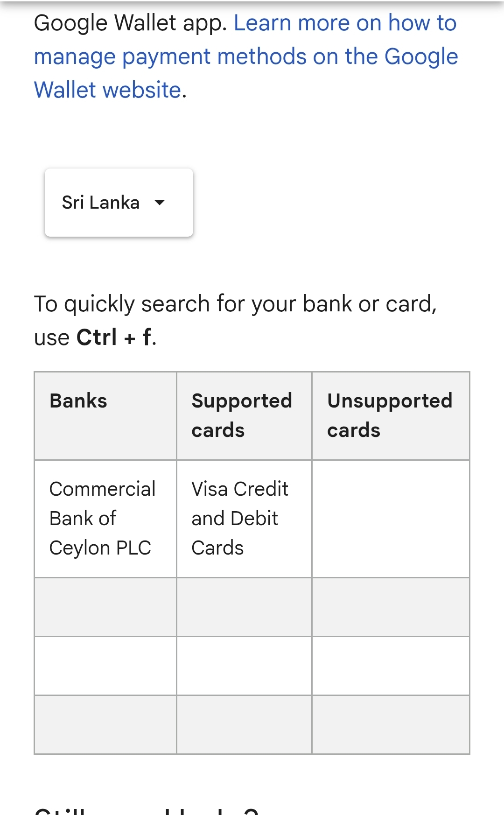Follow the Google Wallet website link text
The image size is (504, 815).
pos(107,90)
